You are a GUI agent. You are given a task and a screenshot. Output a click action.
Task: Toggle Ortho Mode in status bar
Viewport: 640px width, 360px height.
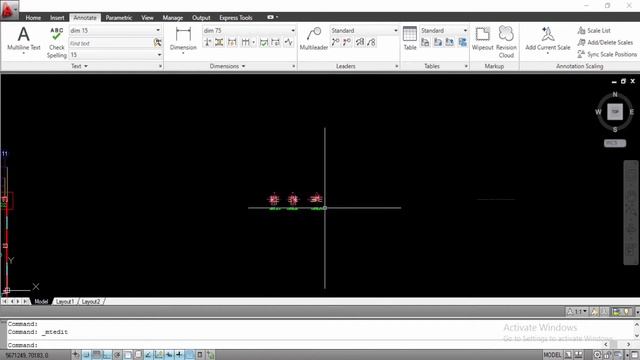tap(107, 355)
